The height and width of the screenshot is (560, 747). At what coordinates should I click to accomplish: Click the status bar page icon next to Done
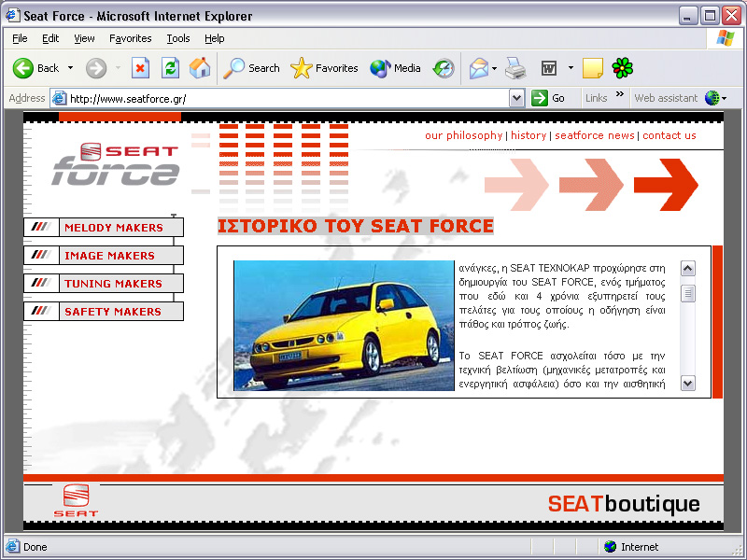click(12, 546)
